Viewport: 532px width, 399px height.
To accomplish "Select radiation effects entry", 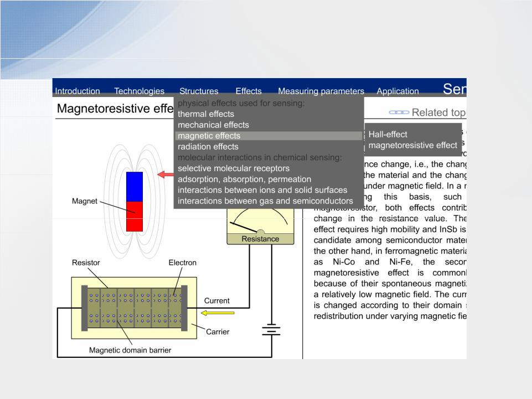I will pyautogui.click(x=269, y=147).
